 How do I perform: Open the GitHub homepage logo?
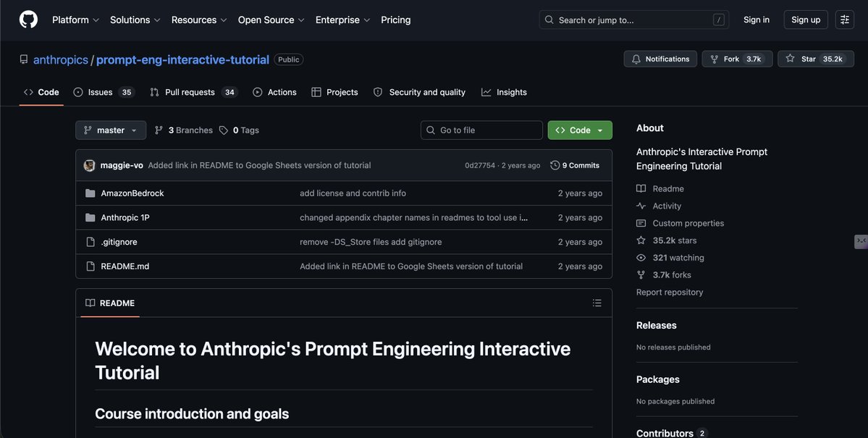click(x=28, y=20)
